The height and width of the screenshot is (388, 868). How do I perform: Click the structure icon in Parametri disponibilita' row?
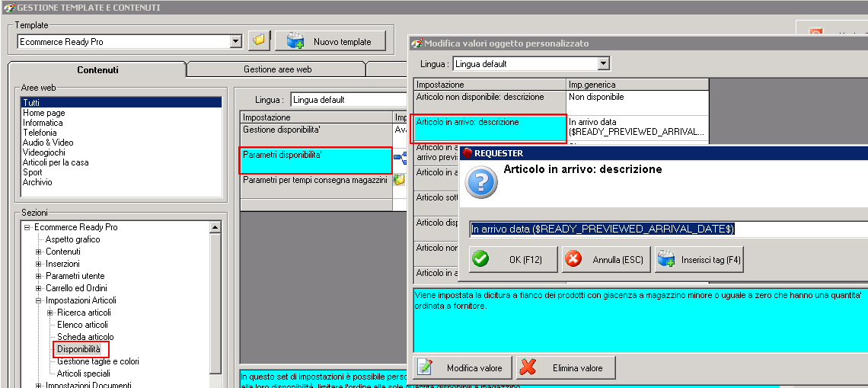click(x=400, y=158)
